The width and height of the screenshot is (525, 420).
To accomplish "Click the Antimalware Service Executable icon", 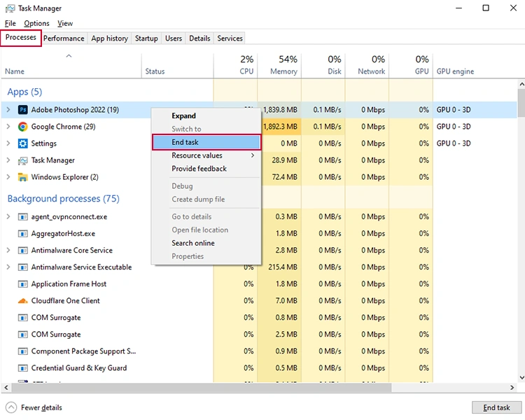I will click(x=23, y=267).
